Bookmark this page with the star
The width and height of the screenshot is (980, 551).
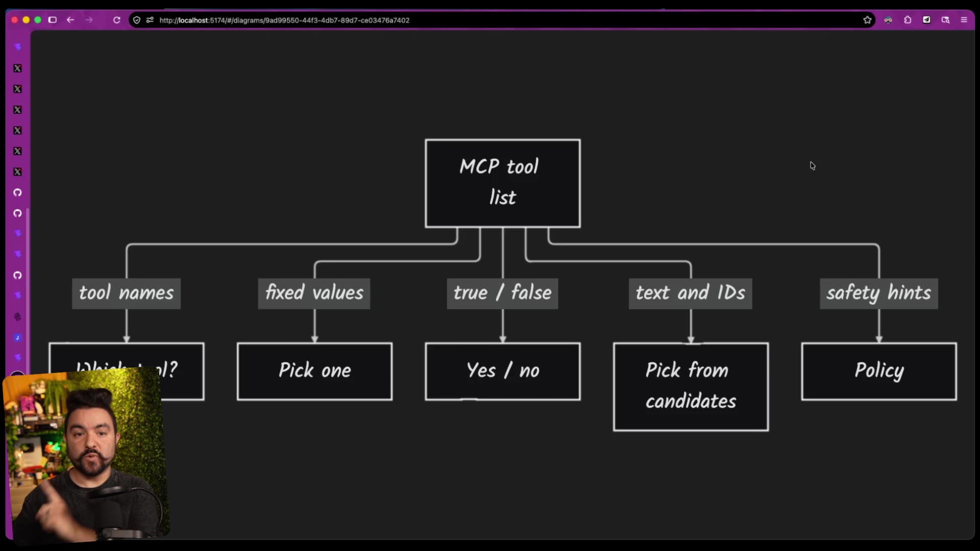coord(867,20)
